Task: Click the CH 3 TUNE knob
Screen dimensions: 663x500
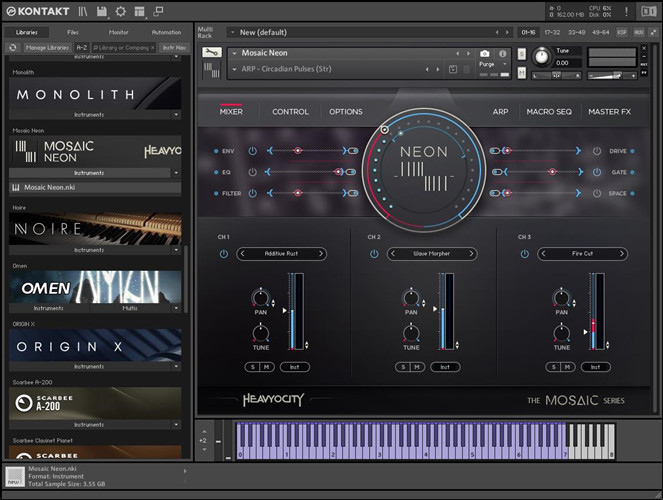Action: (x=562, y=333)
